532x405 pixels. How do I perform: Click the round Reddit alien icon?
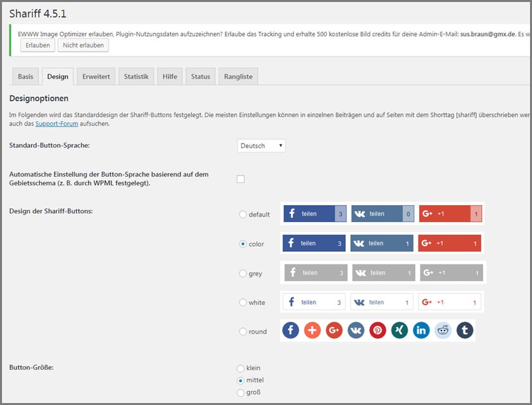(443, 330)
